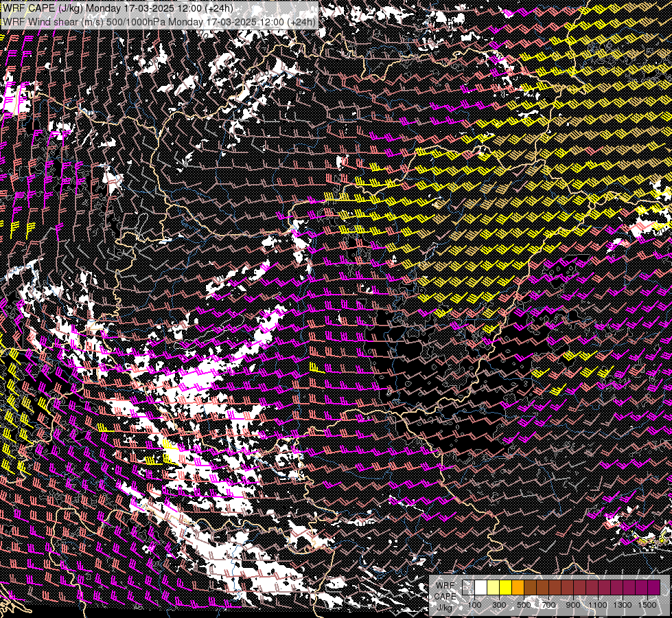Click the 1100 legend tick label
Screen dimensions: 672x618
[597, 605]
